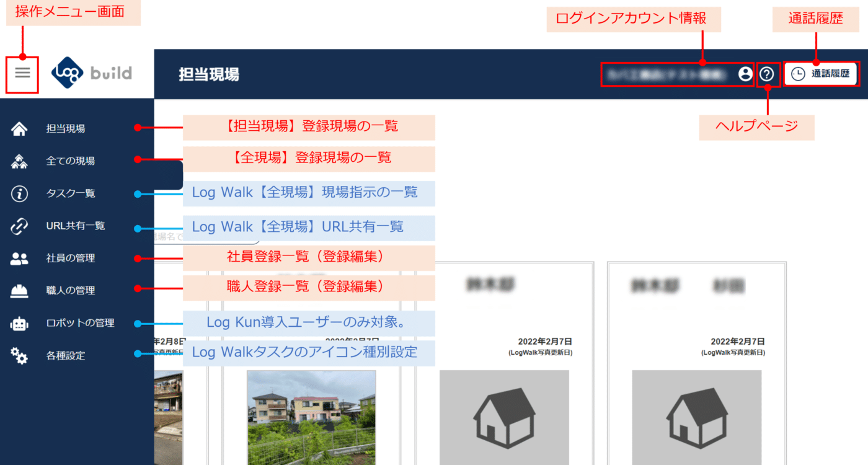This screenshot has height=465, width=868.
Task: Open the last gray house placeholder thumbnail
Action: point(697,418)
